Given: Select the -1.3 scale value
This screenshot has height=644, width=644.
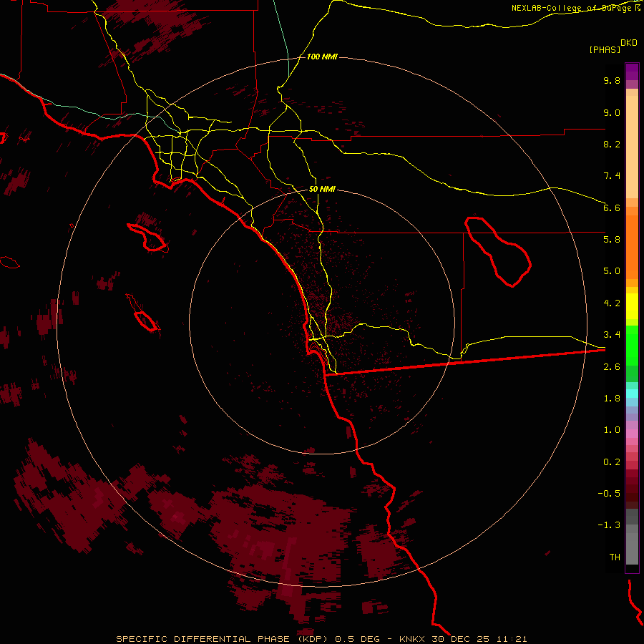Looking at the screenshot, I should point(609,525).
